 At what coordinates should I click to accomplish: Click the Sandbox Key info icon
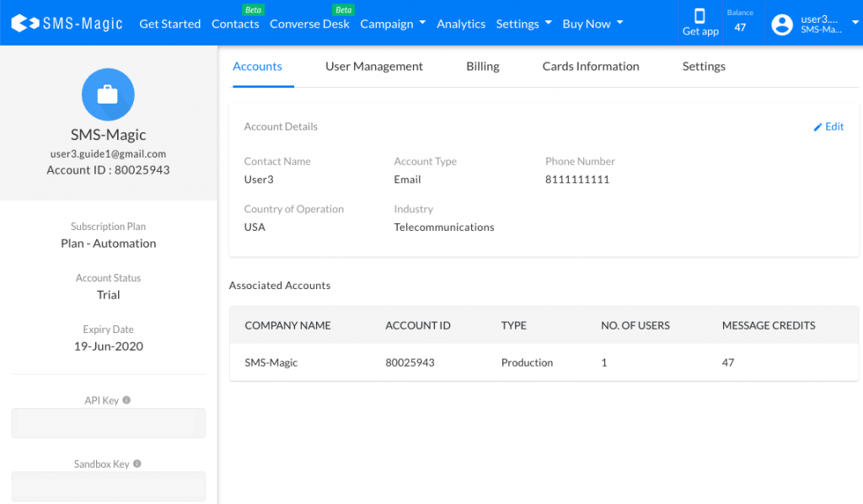pyautogui.click(x=139, y=464)
